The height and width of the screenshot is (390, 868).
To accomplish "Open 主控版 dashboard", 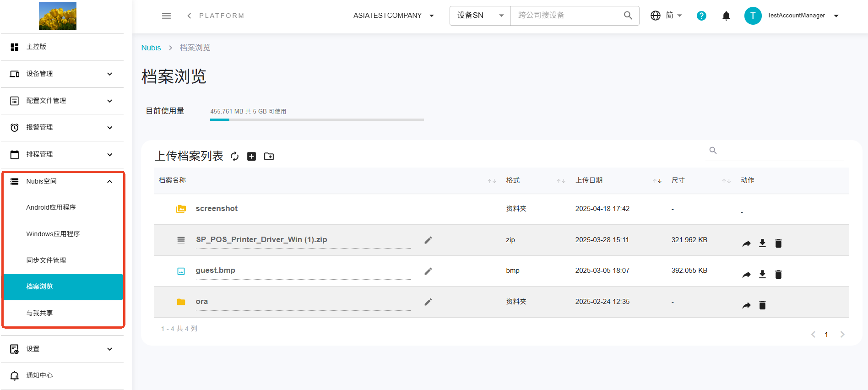I will [x=62, y=47].
